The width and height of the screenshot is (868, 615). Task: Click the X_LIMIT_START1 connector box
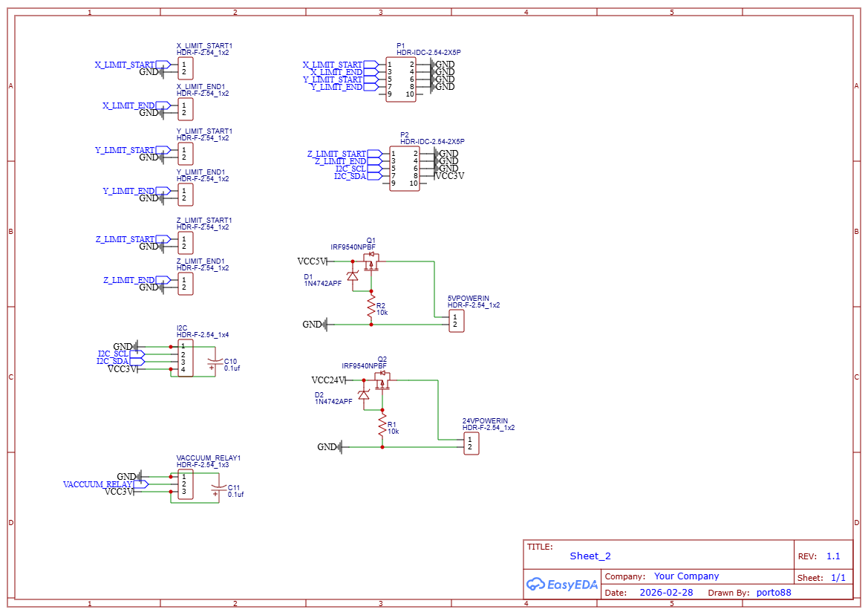186,68
